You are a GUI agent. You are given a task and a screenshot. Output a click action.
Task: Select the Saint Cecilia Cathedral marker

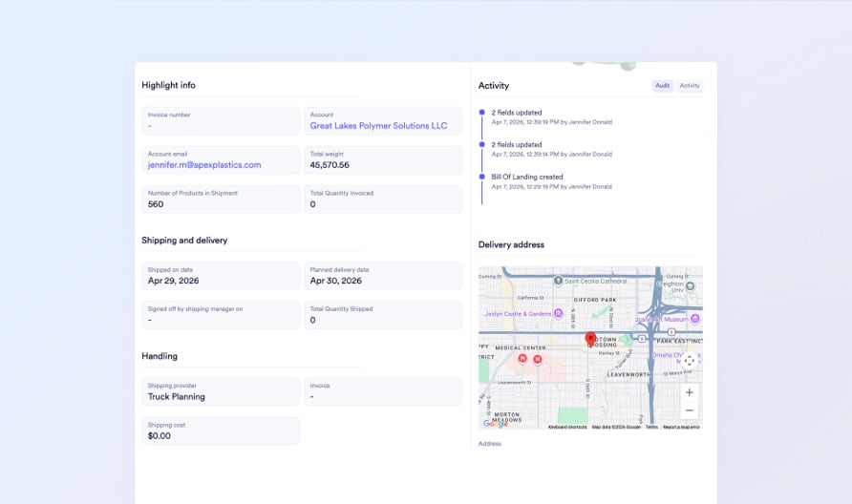(x=558, y=281)
